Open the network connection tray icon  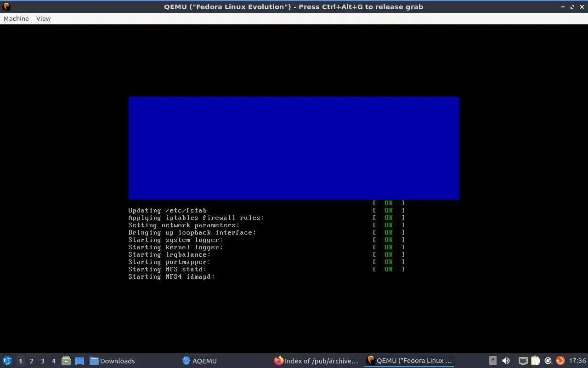click(523, 361)
